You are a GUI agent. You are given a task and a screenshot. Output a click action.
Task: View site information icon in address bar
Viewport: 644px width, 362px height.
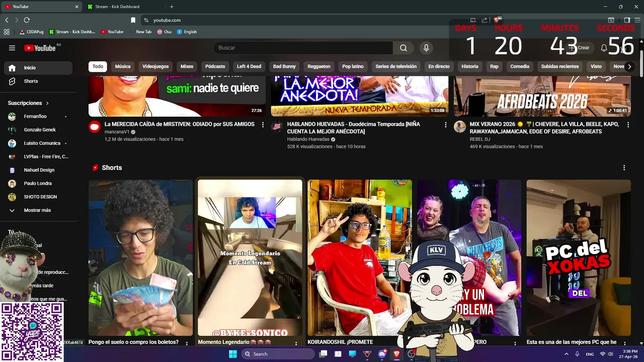[x=146, y=20]
